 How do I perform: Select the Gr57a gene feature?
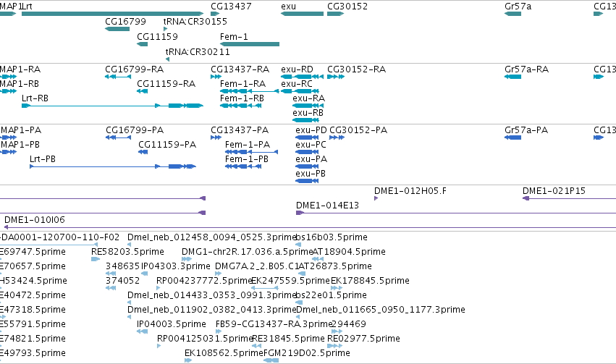pos(512,14)
